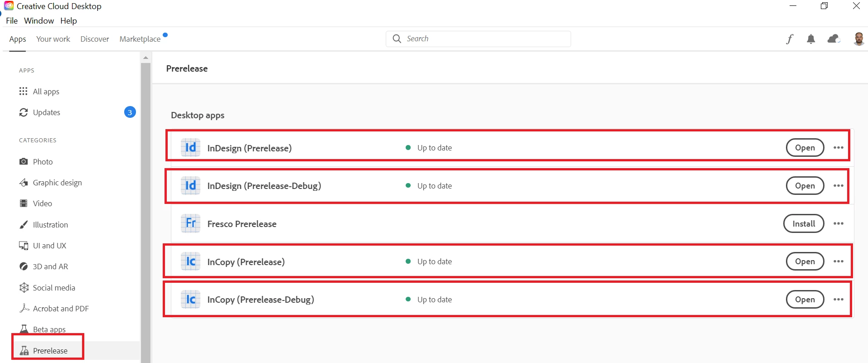Click the InCopy (Prerelease) app icon
Screen dimensions: 868x363
click(x=190, y=261)
